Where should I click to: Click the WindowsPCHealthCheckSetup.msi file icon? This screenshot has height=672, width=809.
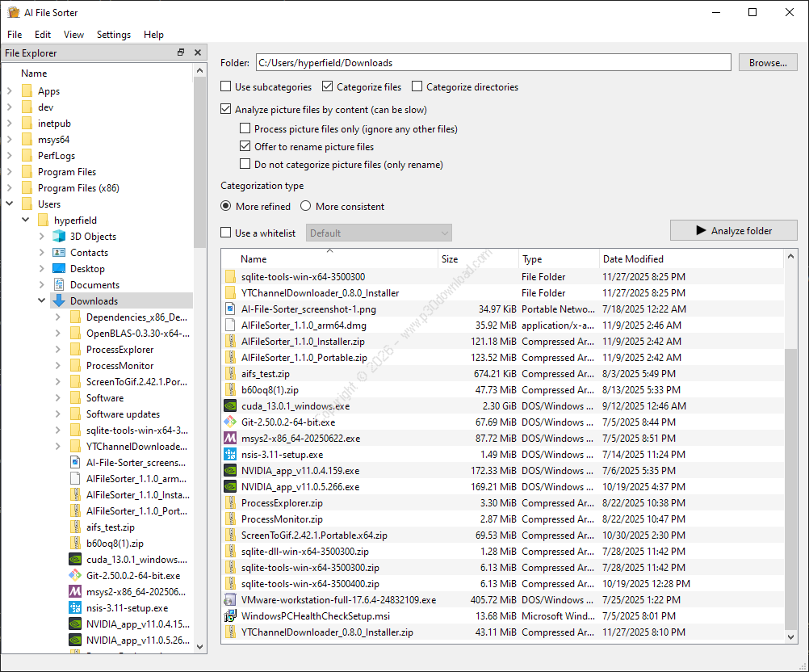tap(231, 616)
